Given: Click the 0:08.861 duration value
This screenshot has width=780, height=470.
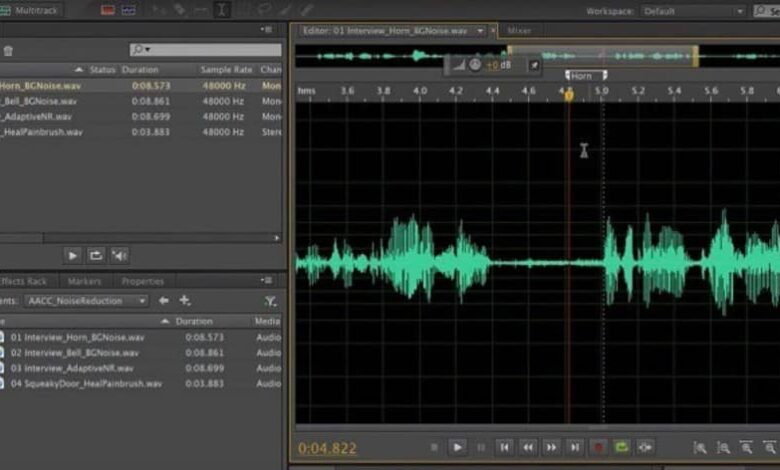Looking at the screenshot, I should (151, 101).
